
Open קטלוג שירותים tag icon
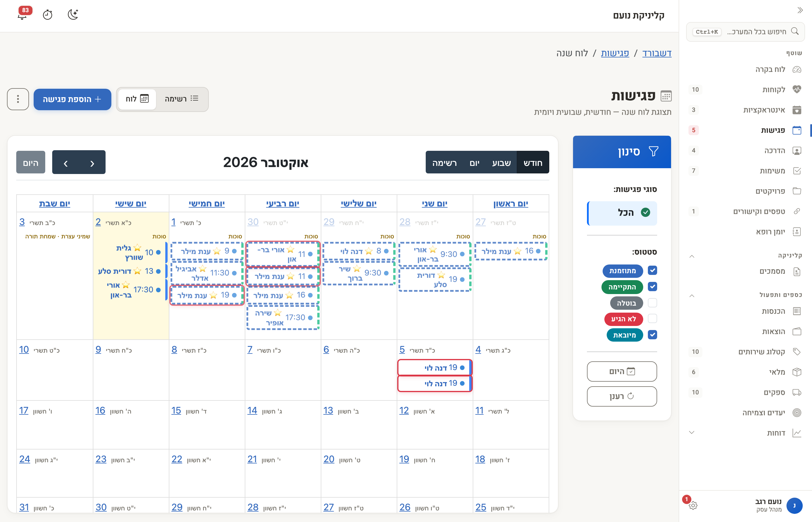(797, 352)
